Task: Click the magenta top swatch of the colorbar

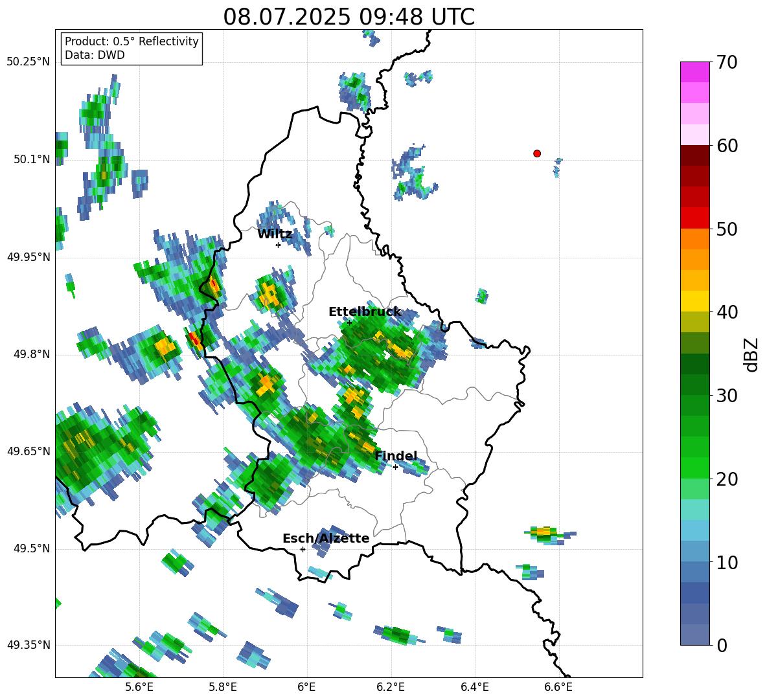Action: coord(694,72)
